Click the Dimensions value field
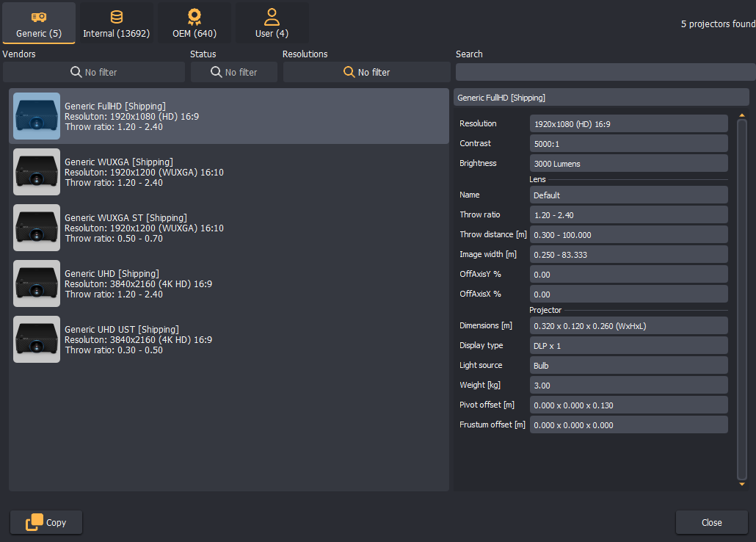The height and width of the screenshot is (542, 756). (x=629, y=326)
